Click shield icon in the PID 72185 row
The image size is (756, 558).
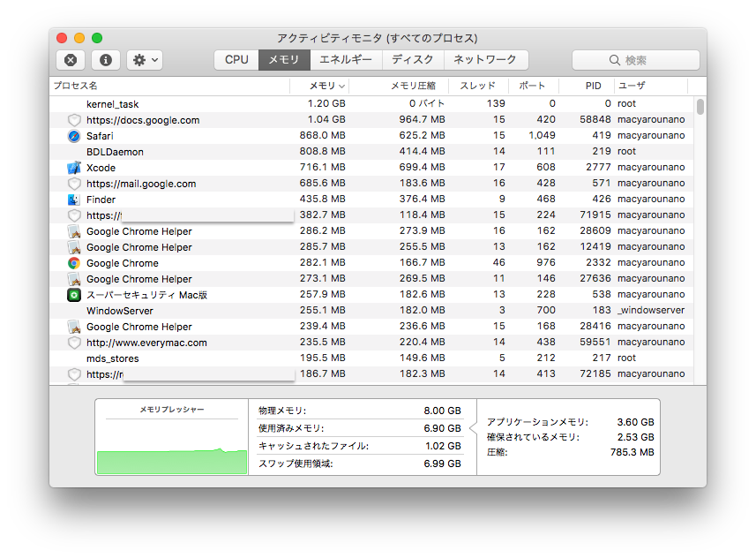click(74, 374)
